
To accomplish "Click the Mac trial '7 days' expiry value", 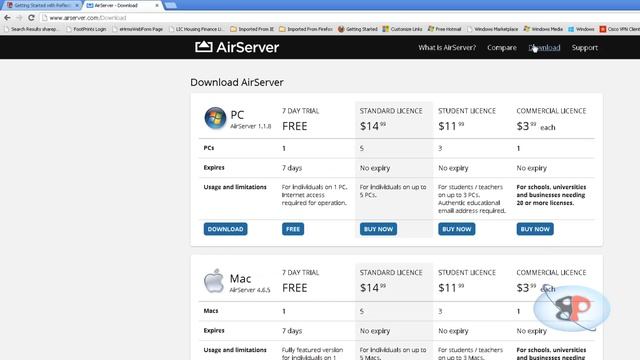I will (x=292, y=331).
